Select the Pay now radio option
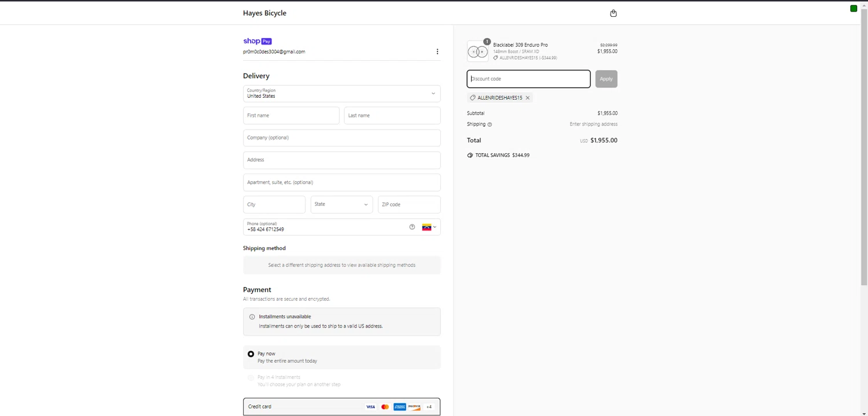This screenshot has width=868, height=416. pos(251,354)
